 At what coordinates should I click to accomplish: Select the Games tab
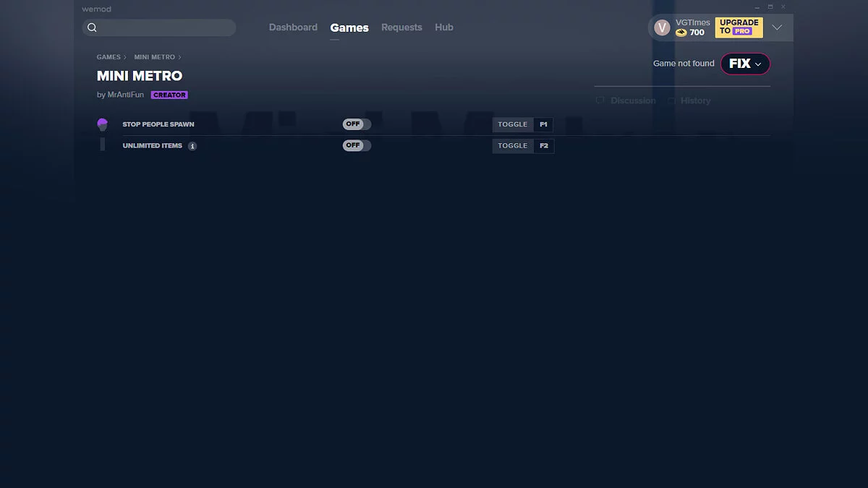[x=349, y=27]
